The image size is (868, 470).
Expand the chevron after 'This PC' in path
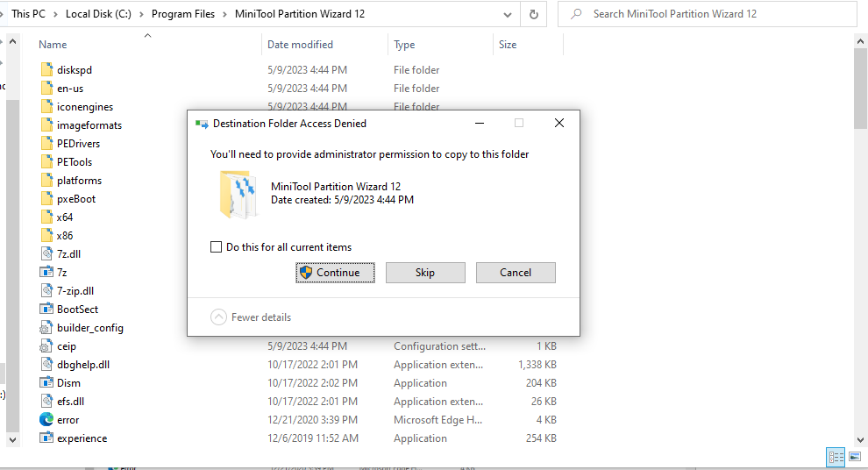coord(55,14)
